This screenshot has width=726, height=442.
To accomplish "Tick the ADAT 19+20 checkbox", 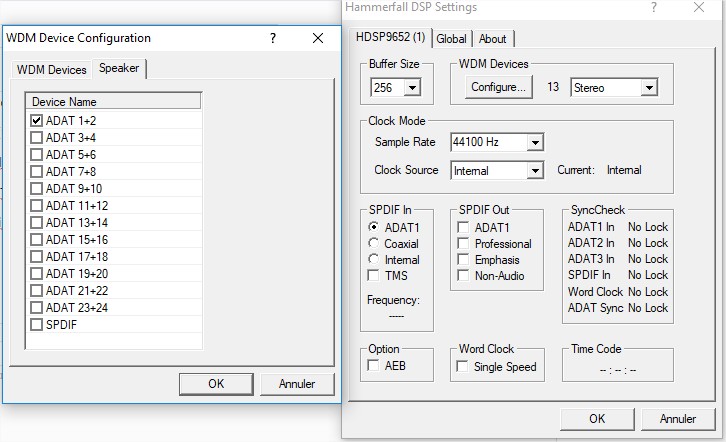I will (36, 274).
